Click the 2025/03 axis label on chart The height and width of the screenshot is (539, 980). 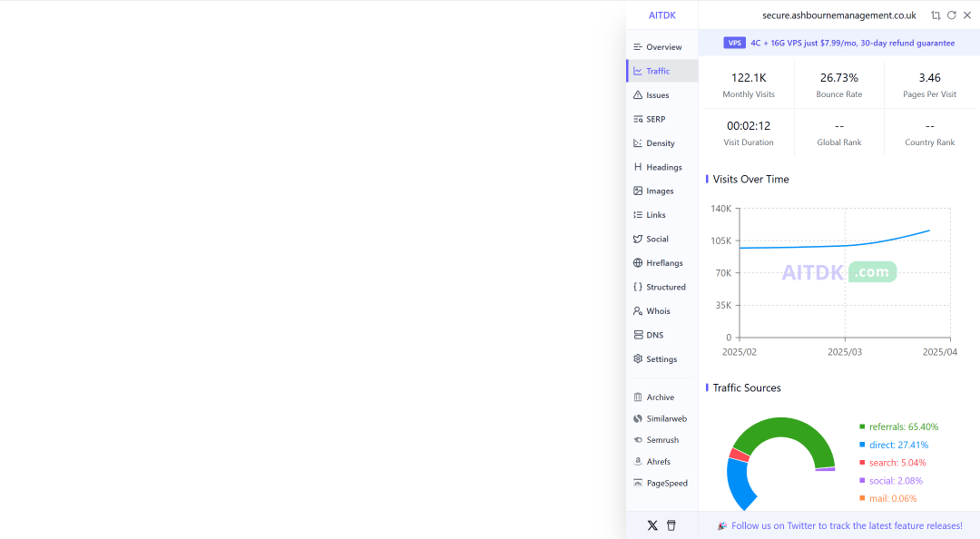coord(845,352)
